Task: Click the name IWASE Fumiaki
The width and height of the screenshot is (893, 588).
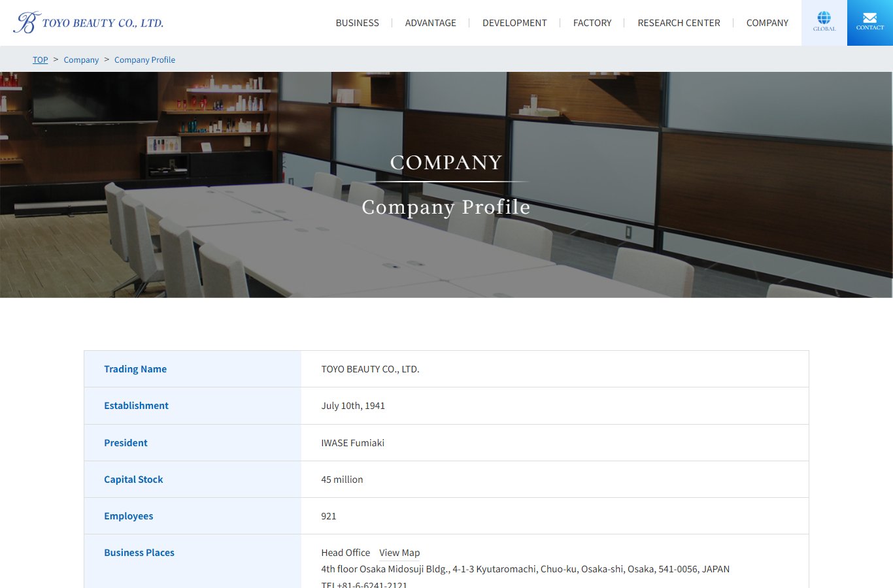Action: pos(353,443)
